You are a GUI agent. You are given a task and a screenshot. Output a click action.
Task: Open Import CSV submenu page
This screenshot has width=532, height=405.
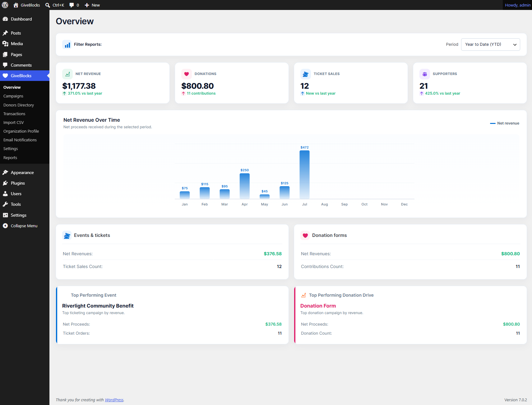14,123
